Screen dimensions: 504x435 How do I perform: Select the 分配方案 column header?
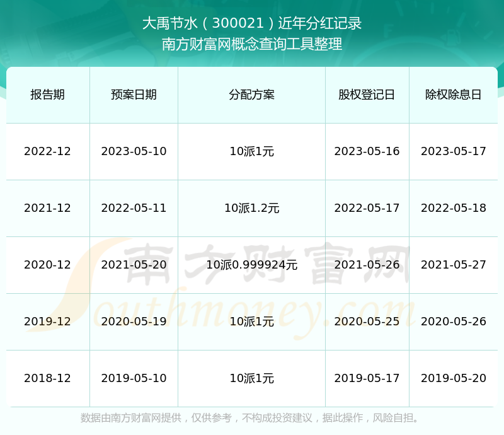click(251, 95)
